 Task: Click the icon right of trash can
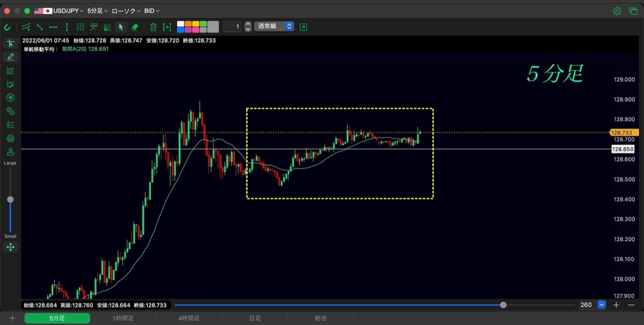[167, 27]
